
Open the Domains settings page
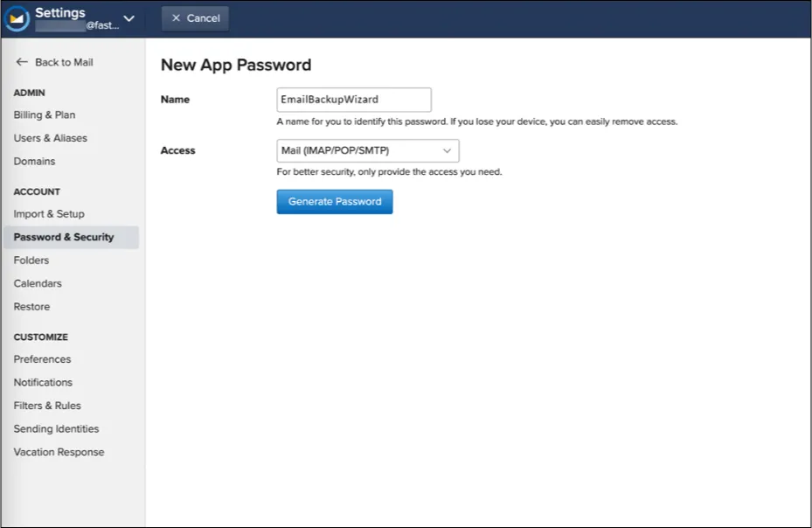pos(34,161)
